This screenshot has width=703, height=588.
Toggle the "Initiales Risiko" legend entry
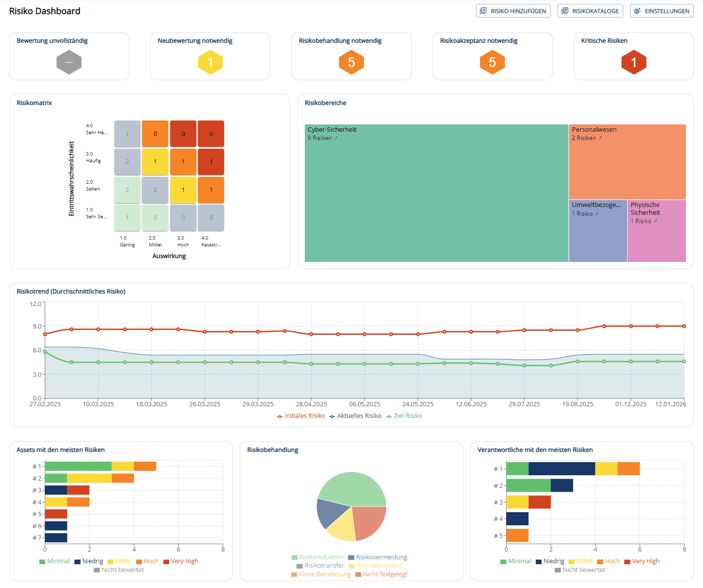click(300, 415)
